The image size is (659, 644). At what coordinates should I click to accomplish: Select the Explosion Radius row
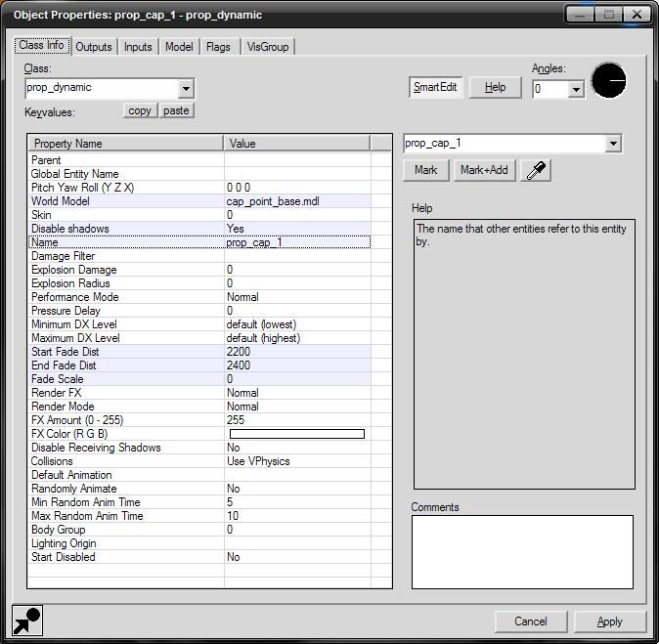pyautogui.click(x=199, y=283)
